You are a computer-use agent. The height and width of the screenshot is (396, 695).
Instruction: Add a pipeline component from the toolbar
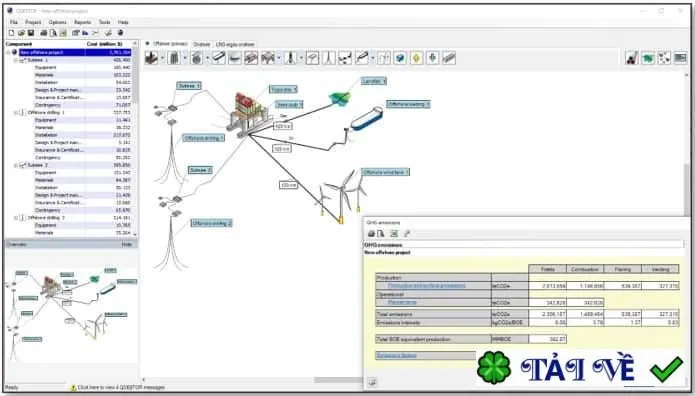[362, 58]
